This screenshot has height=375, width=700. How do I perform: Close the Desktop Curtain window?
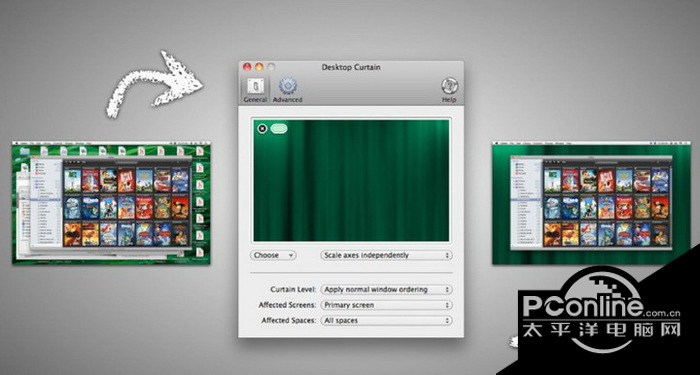[247, 67]
